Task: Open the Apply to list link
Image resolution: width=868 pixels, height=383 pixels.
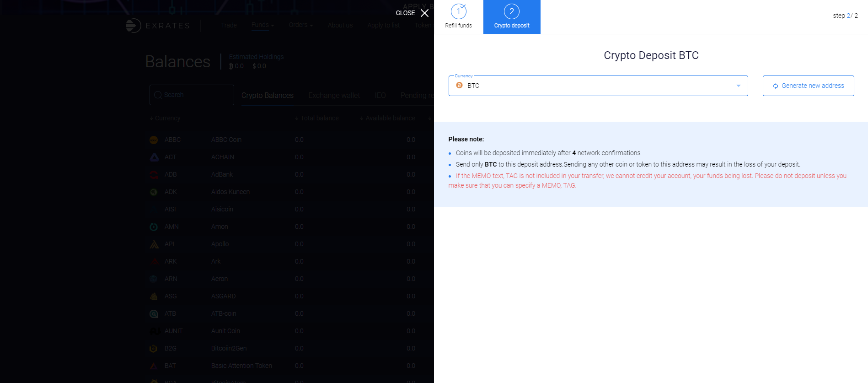Action: tap(383, 25)
